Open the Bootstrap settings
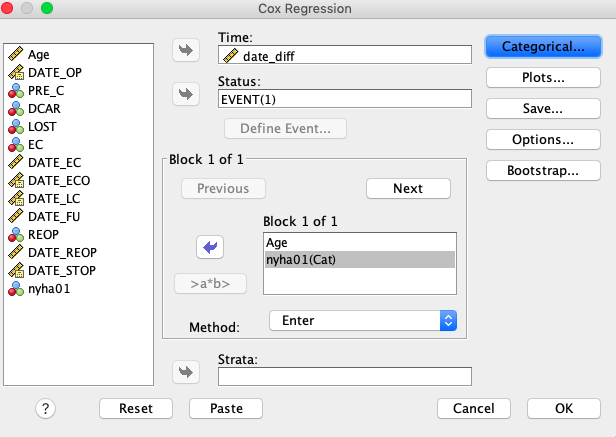The image size is (616, 437). [x=543, y=171]
